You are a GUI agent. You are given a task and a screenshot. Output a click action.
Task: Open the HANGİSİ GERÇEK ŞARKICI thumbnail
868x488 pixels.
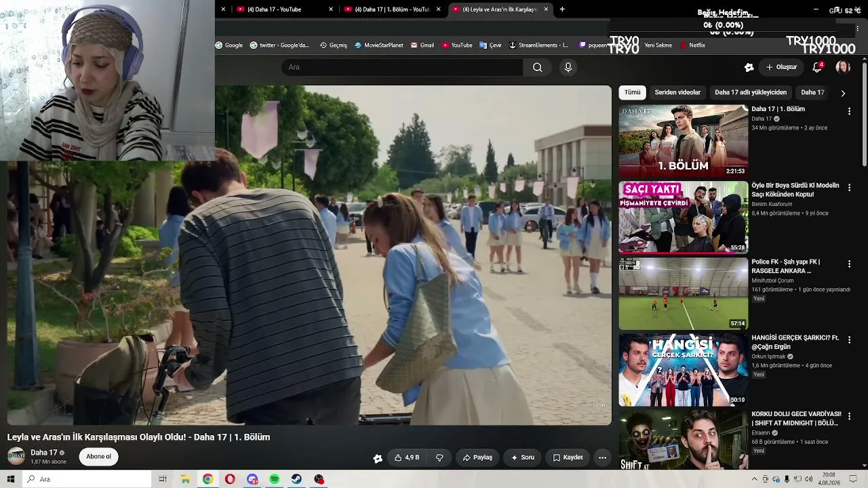684,369
